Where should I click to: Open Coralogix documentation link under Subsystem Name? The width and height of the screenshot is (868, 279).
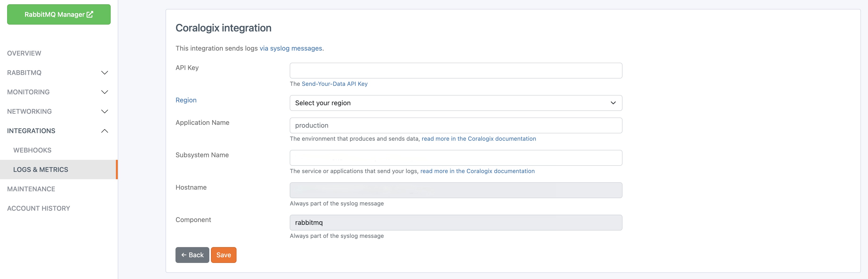[x=478, y=171]
